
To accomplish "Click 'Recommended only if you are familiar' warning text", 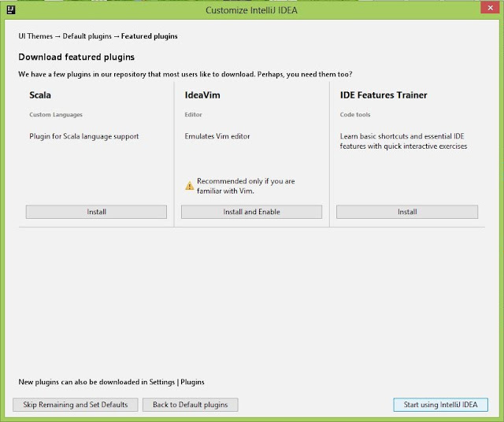I will (246, 186).
